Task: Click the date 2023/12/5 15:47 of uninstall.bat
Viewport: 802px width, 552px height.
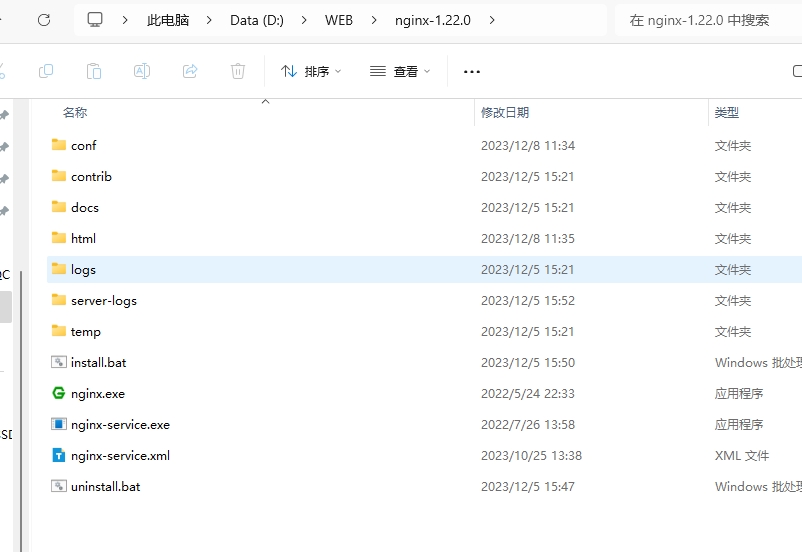Action: (x=528, y=487)
